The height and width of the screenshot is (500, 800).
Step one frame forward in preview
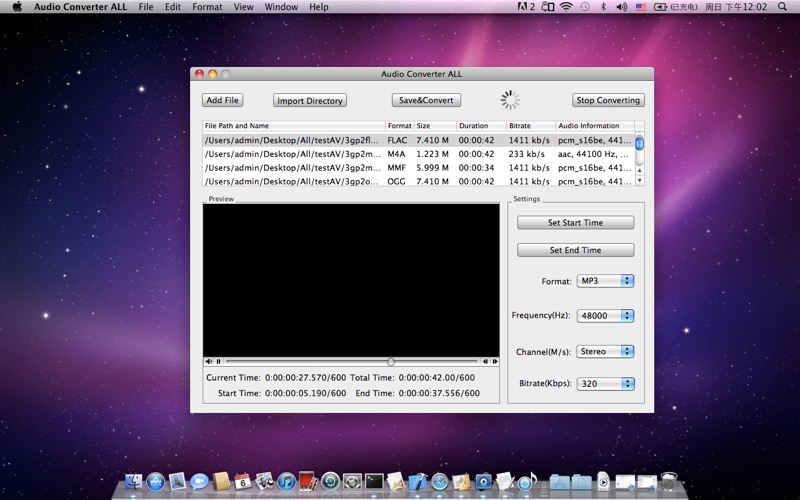(x=494, y=361)
